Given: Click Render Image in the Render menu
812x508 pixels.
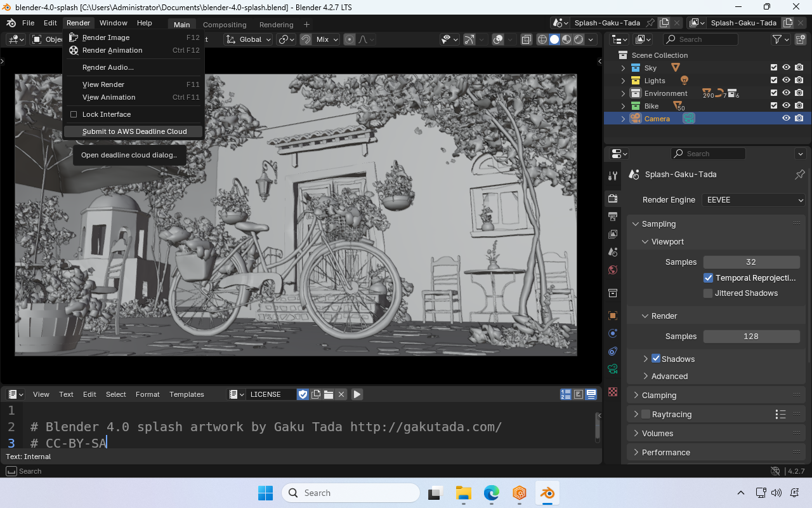Looking at the screenshot, I should click(x=134, y=37).
